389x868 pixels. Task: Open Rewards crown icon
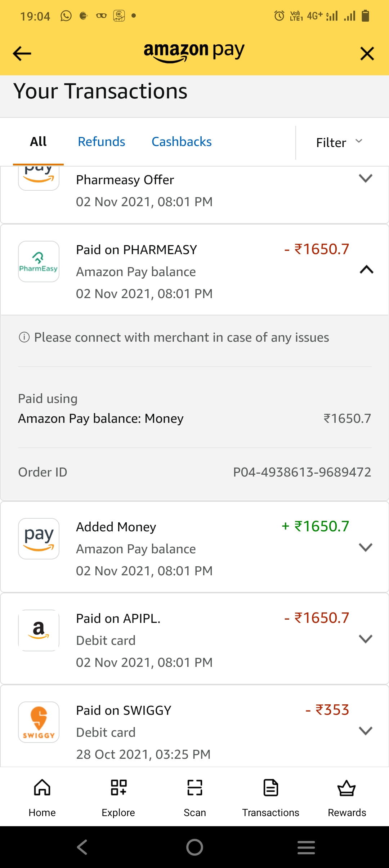point(346,788)
